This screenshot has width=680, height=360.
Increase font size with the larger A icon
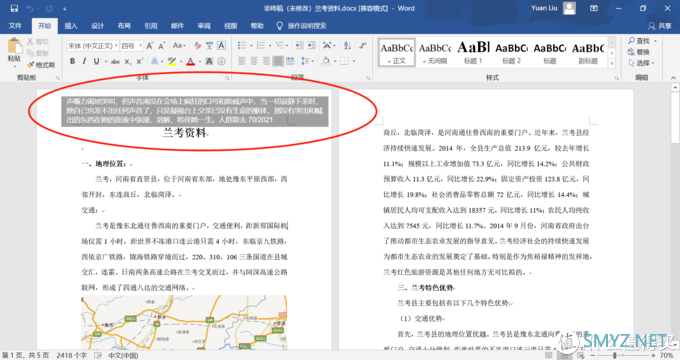point(150,46)
